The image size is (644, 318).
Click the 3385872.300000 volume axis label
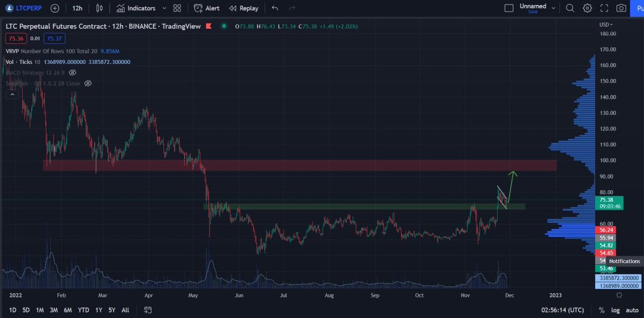(618, 278)
